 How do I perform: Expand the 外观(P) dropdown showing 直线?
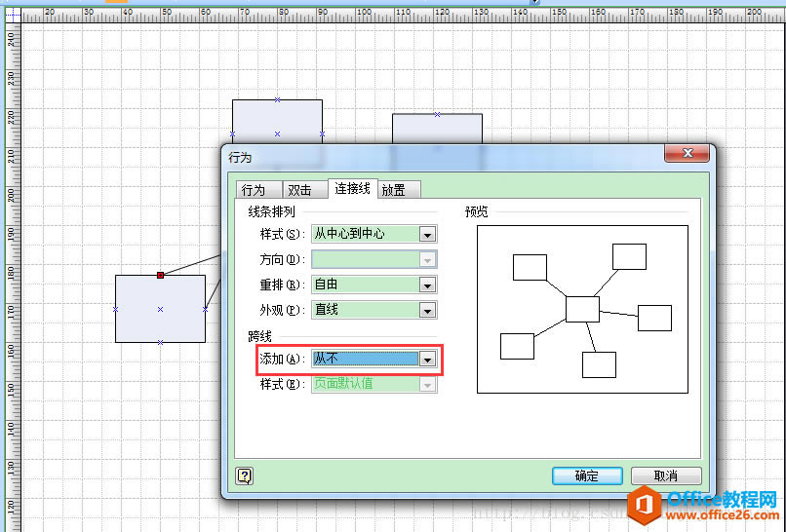(x=373, y=310)
